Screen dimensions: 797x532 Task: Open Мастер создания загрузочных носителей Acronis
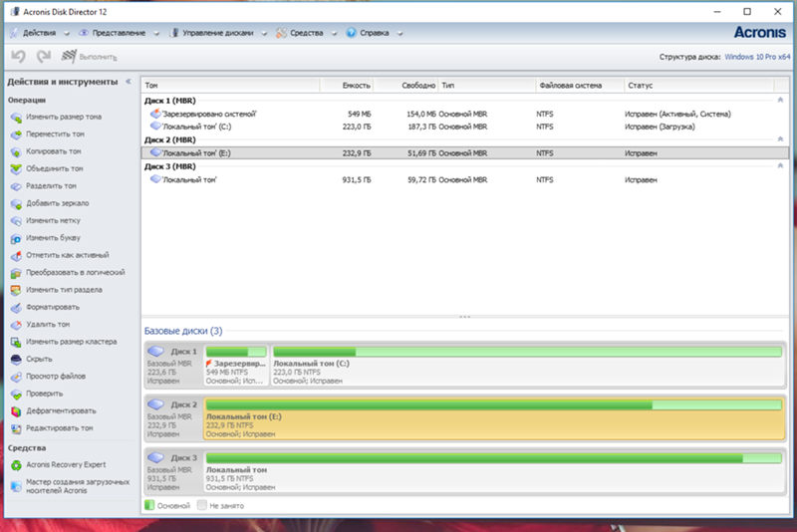point(70,486)
